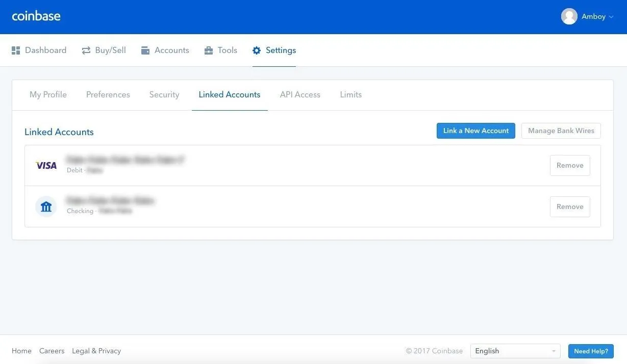Click the Coinbase logo
The image size is (627, 364).
point(36,16)
